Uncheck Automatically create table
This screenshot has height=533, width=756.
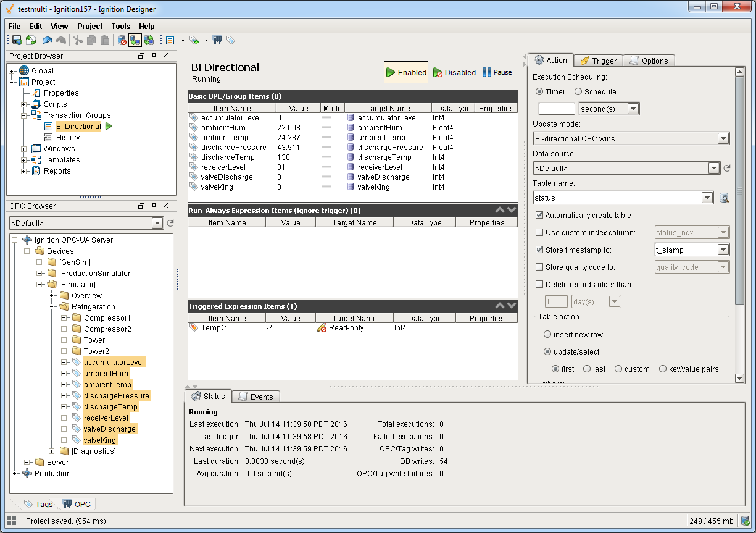pyautogui.click(x=539, y=216)
